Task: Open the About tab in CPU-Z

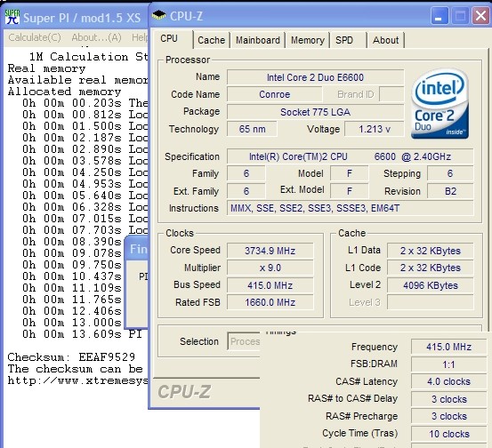Action: [x=385, y=40]
